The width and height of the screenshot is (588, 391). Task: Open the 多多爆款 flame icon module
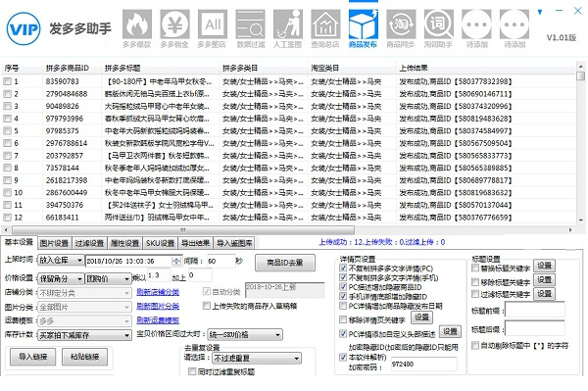click(137, 28)
